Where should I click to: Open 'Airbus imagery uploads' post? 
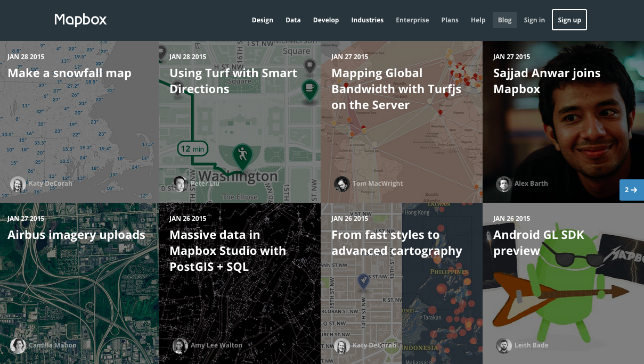coord(76,235)
